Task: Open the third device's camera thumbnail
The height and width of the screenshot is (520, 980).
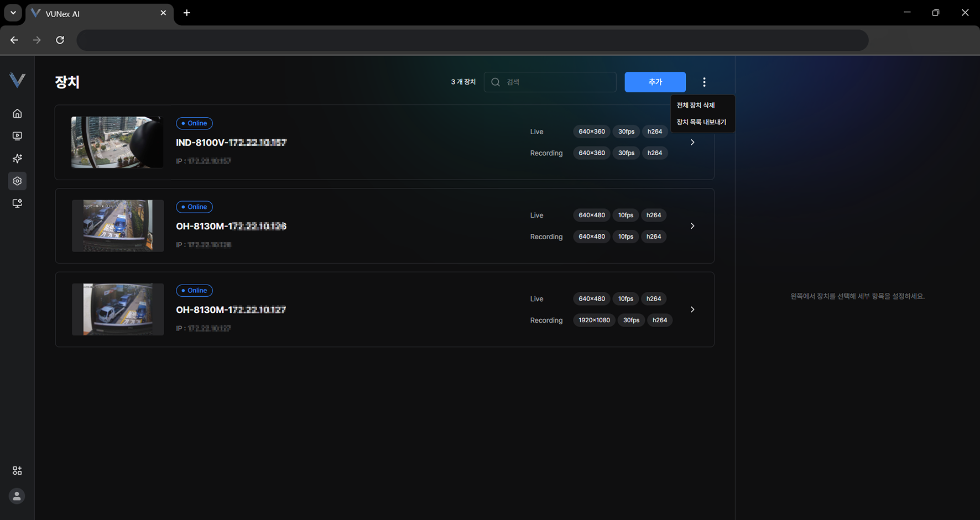Action: pos(117,309)
